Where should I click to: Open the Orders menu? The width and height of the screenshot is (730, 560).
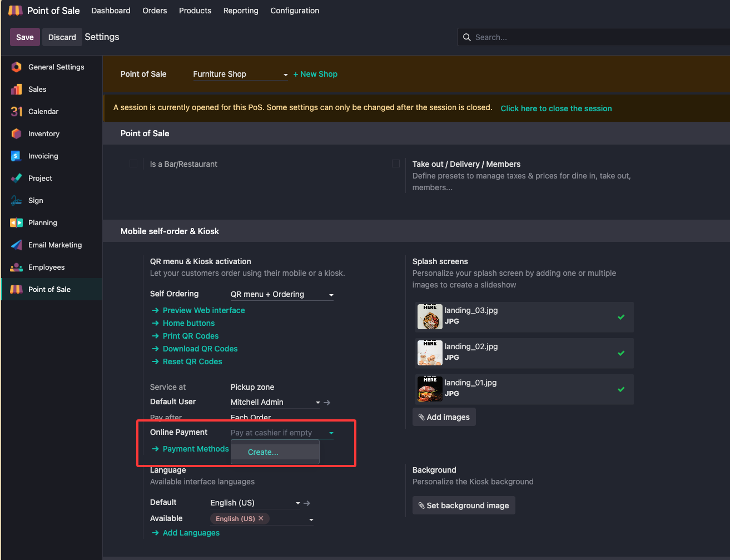[155, 11]
